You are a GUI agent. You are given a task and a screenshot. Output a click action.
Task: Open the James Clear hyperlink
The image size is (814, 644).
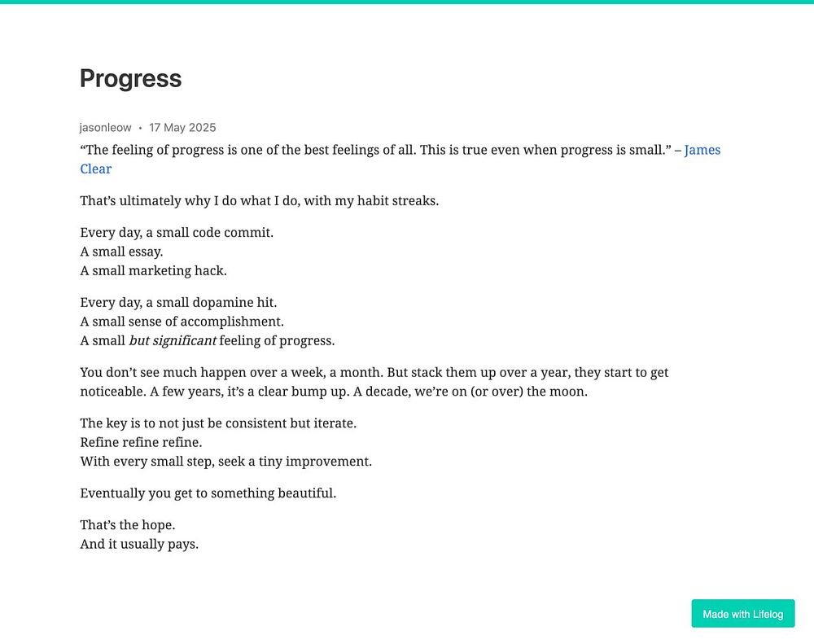pos(702,150)
